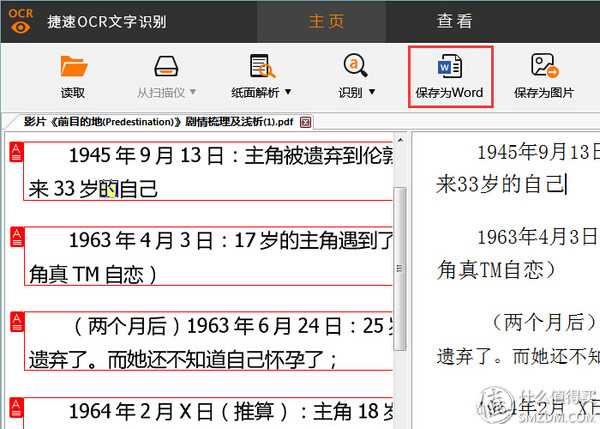Image resolution: width=600 pixels, height=429 pixels.
Task: Click the 保存为图片 button label
Action: [544, 93]
